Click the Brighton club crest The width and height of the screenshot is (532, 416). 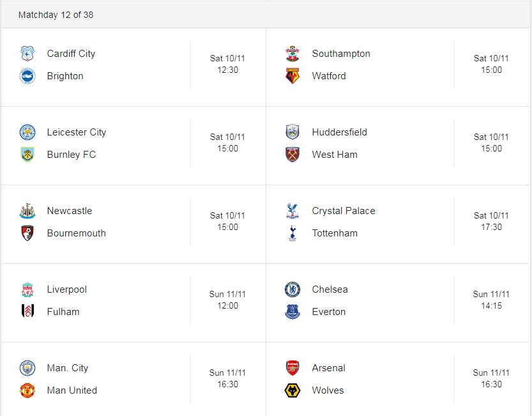[x=27, y=76]
